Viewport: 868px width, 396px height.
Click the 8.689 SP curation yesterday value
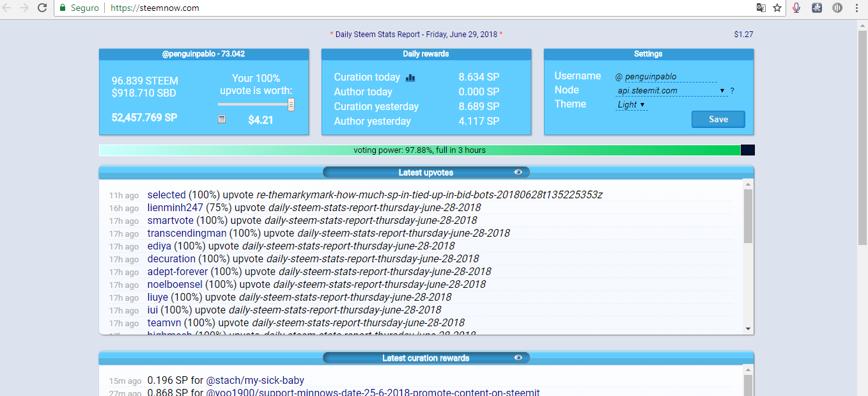click(x=479, y=107)
